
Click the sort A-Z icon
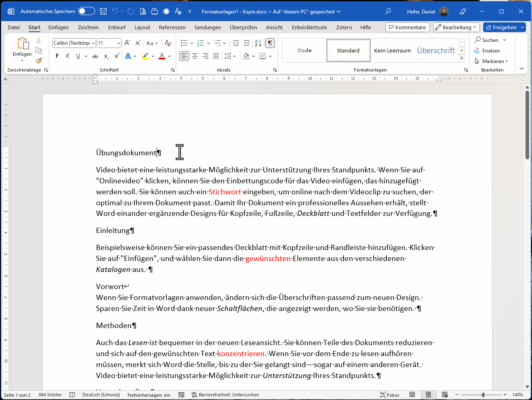pos(258,43)
